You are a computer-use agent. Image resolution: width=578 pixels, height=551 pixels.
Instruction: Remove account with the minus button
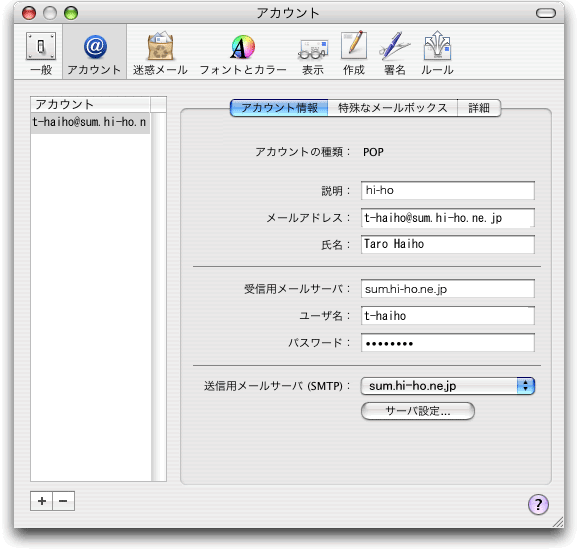63,501
